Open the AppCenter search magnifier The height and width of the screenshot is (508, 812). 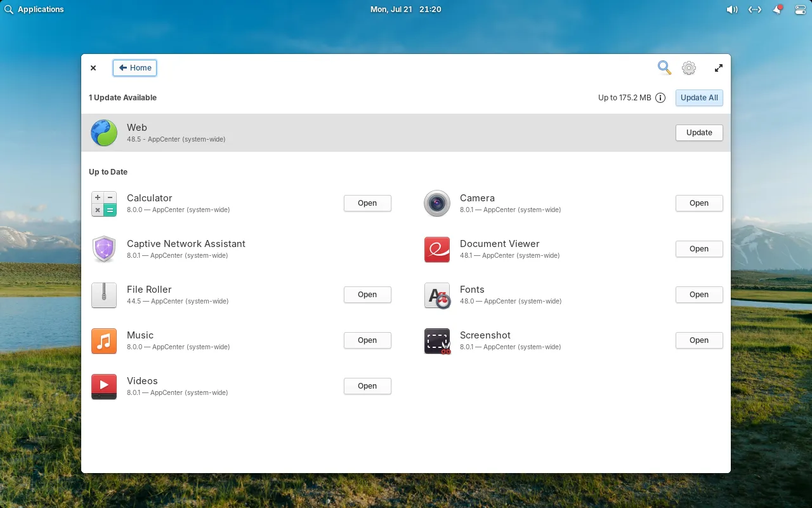(664, 67)
